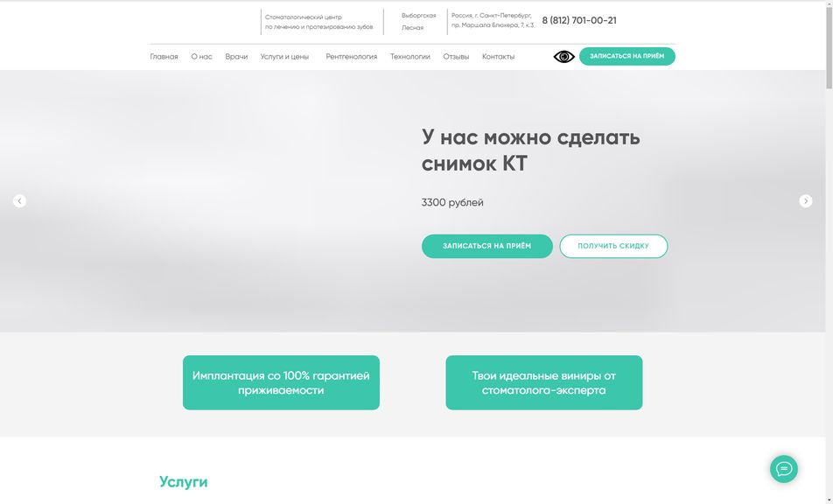The image size is (833, 504).
Task: Toggle the visually impaired eye icon
Action: pos(563,56)
